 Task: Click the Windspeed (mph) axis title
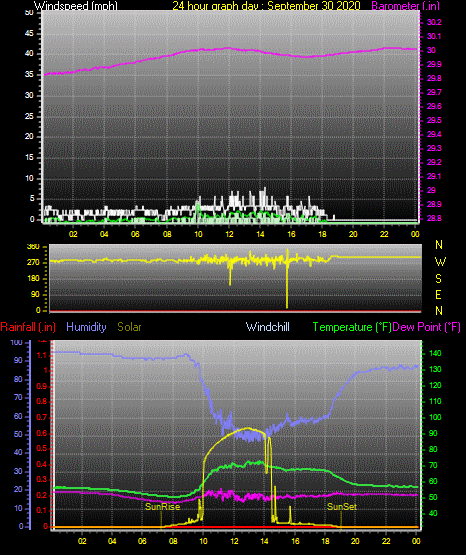(76, 6)
